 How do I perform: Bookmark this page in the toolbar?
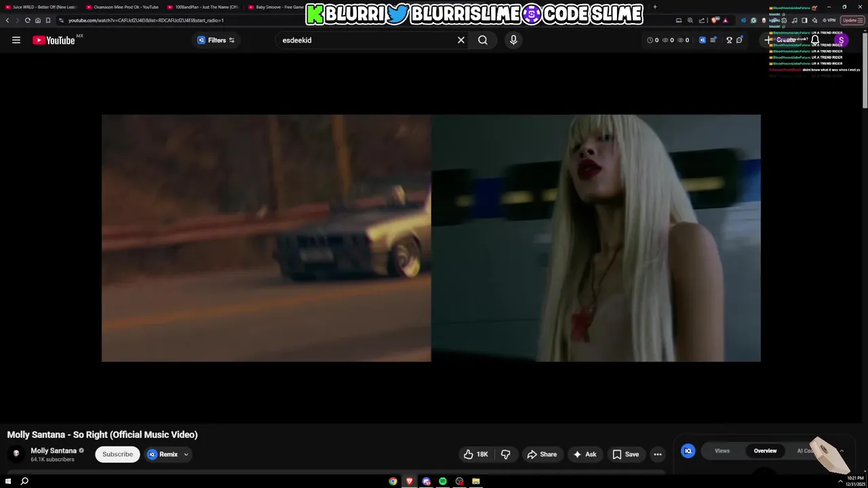point(48,20)
